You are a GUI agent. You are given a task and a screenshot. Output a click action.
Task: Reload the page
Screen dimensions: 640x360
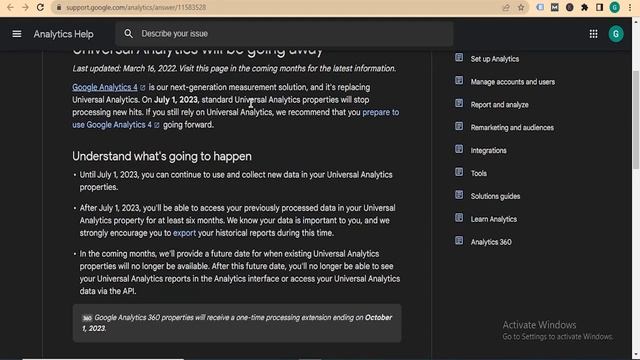click(40, 7)
